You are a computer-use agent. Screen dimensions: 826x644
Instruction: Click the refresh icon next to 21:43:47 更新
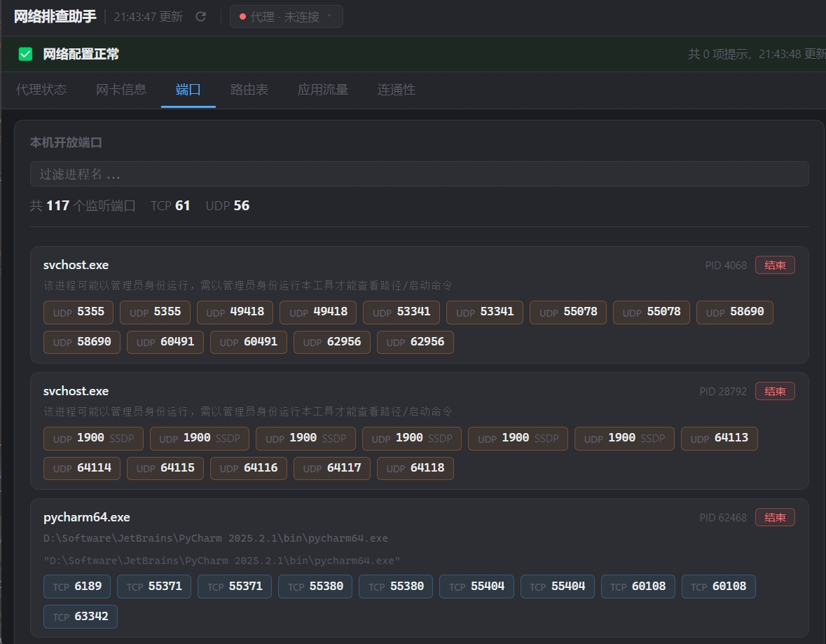coord(200,17)
